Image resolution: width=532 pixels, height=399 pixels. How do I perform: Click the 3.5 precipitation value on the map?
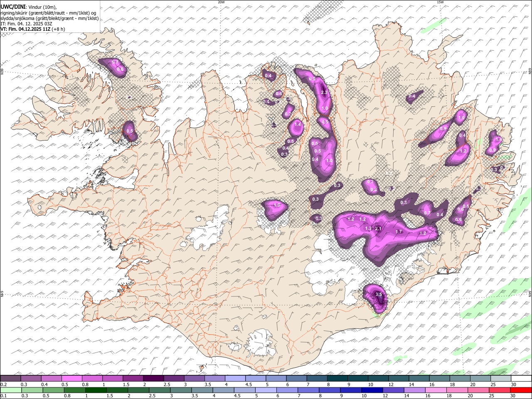pyautogui.click(x=378, y=294)
